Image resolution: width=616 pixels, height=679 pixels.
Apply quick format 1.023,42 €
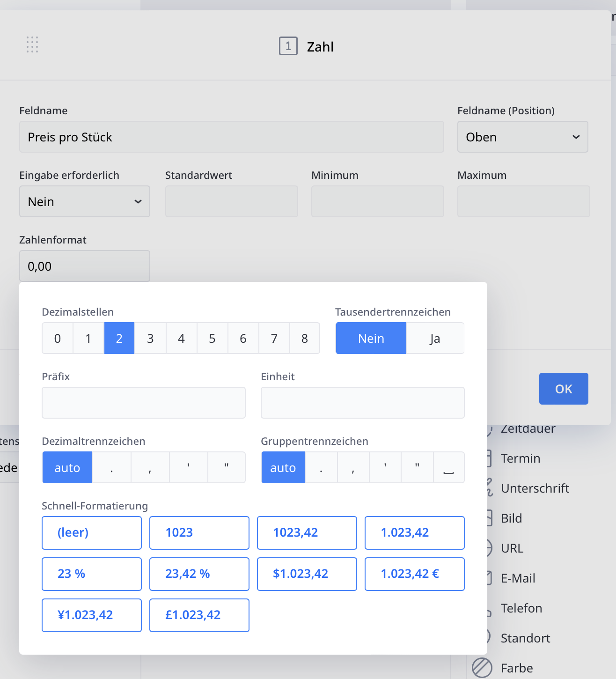click(414, 574)
